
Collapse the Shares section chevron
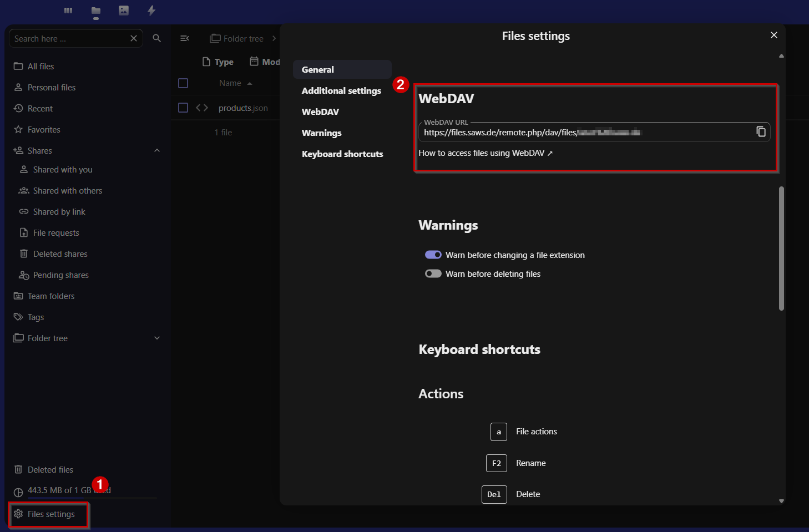(157, 150)
